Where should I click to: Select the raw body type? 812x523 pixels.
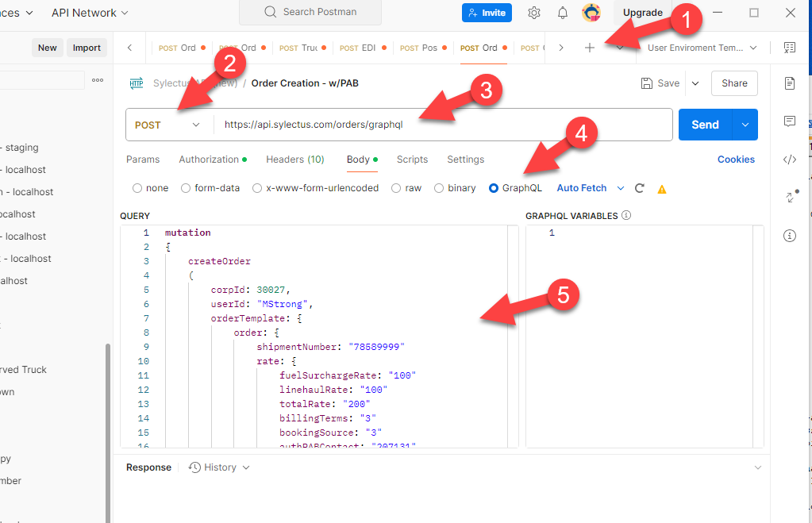(396, 188)
